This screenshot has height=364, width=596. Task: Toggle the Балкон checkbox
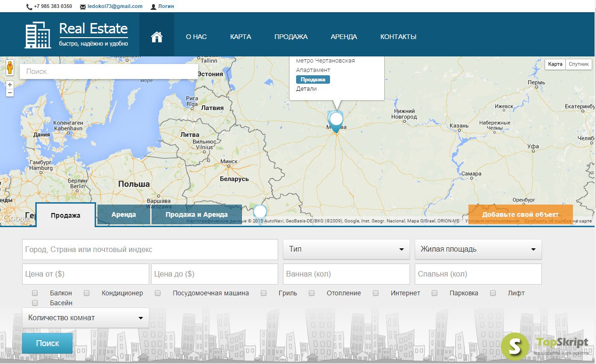coord(35,293)
